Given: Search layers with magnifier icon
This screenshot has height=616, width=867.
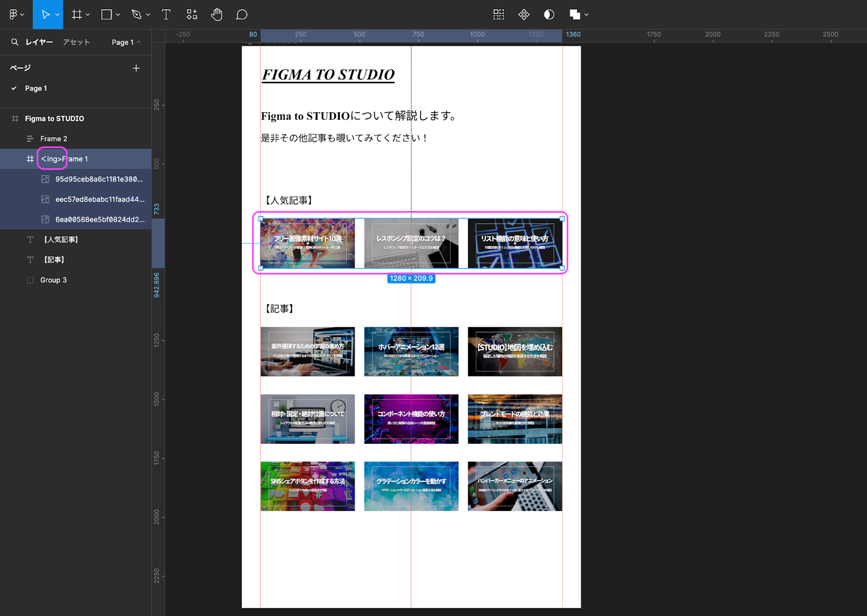Looking at the screenshot, I should [x=15, y=42].
